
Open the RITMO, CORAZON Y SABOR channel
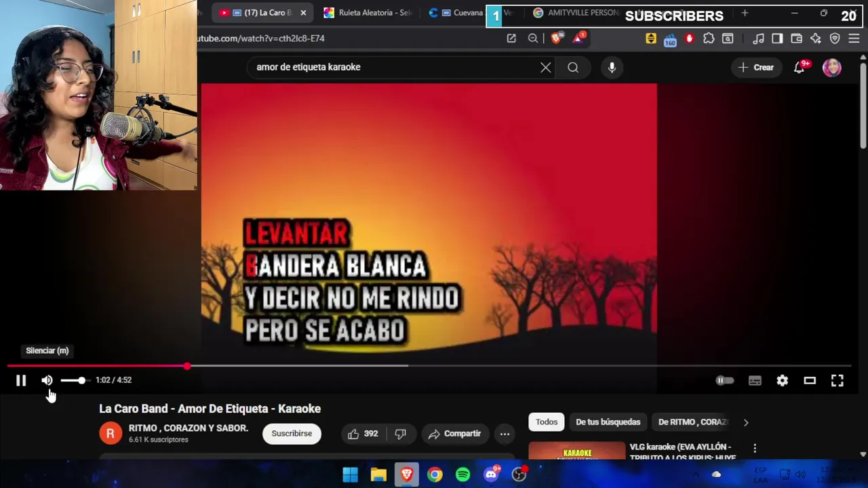(189, 428)
